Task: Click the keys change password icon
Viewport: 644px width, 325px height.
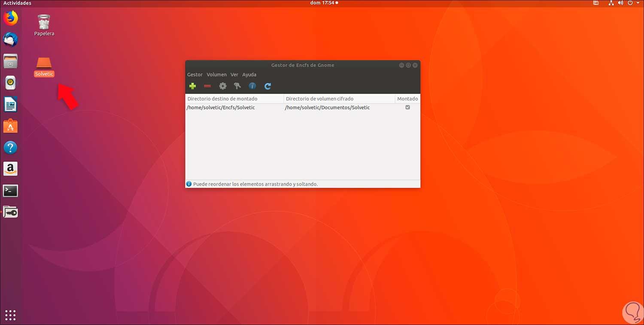Action: pyautogui.click(x=237, y=86)
